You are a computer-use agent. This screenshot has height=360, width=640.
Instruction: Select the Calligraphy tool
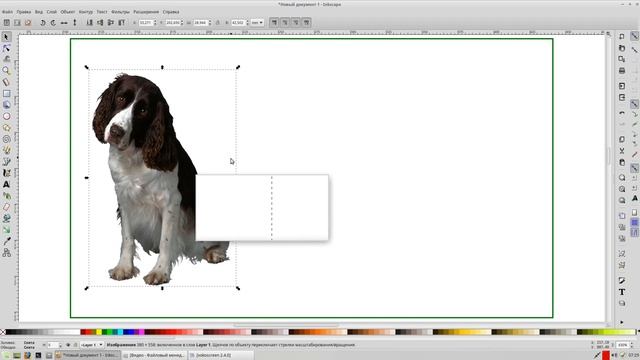click(x=7, y=173)
